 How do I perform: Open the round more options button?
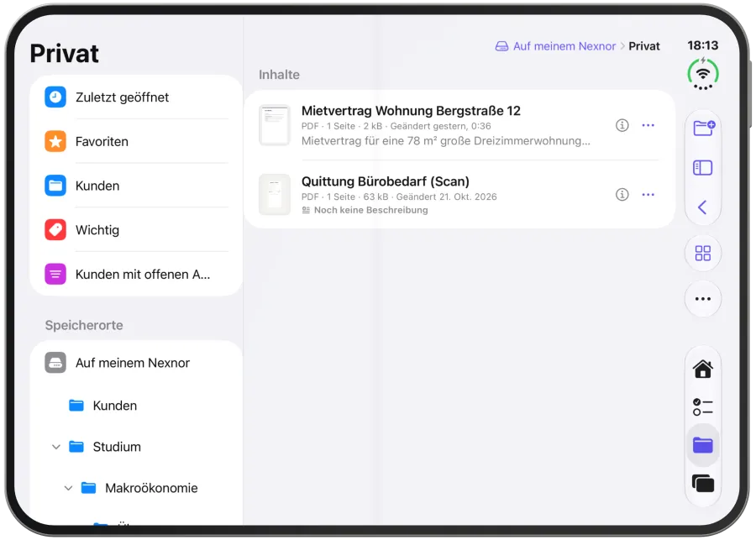(702, 298)
